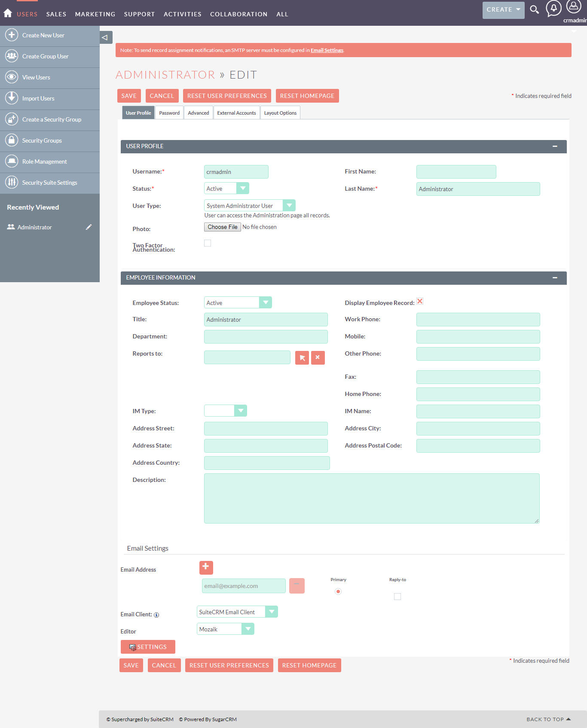Click the top SAVE button
The width and height of the screenshot is (587, 728).
[x=129, y=96]
